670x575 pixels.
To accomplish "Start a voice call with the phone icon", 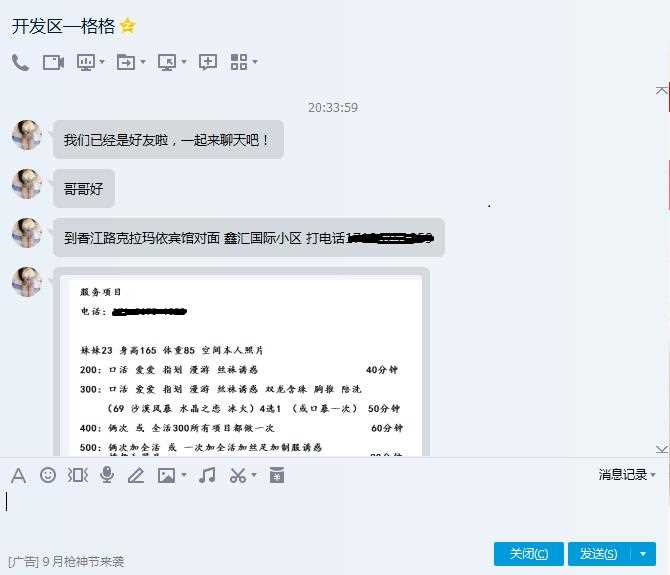I will 20,62.
